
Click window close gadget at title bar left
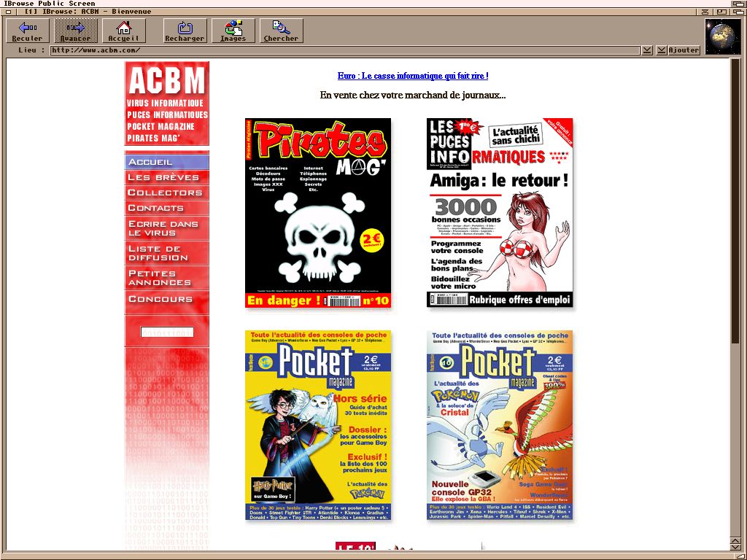point(8,12)
